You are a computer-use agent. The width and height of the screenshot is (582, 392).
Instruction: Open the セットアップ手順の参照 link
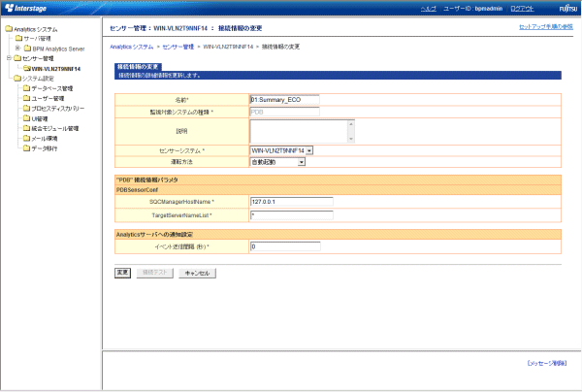(x=545, y=27)
